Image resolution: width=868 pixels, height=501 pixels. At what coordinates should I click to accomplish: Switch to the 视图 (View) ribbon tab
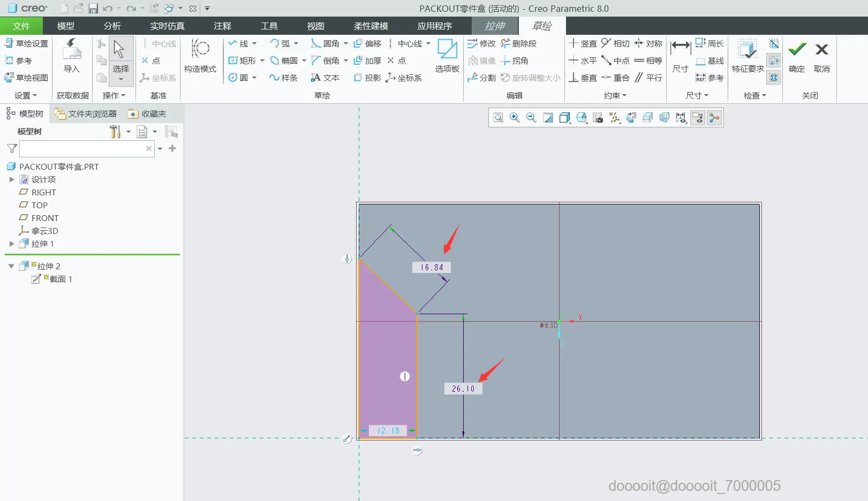(x=316, y=26)
